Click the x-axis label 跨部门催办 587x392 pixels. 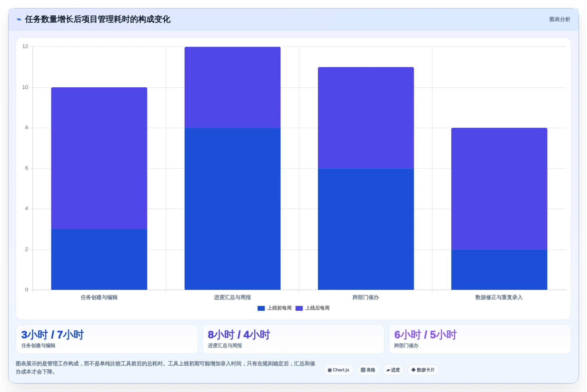click(x=366, y=297)
